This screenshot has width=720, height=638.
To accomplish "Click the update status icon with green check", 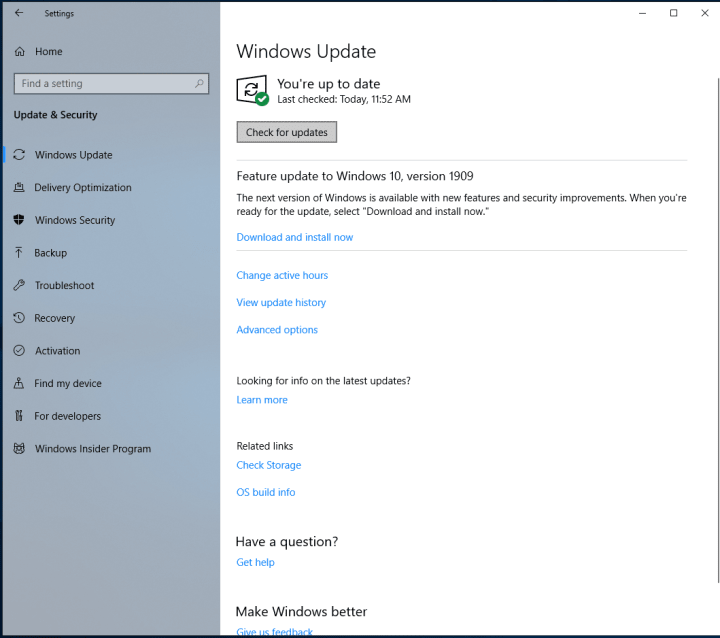I will pos(253,90).
